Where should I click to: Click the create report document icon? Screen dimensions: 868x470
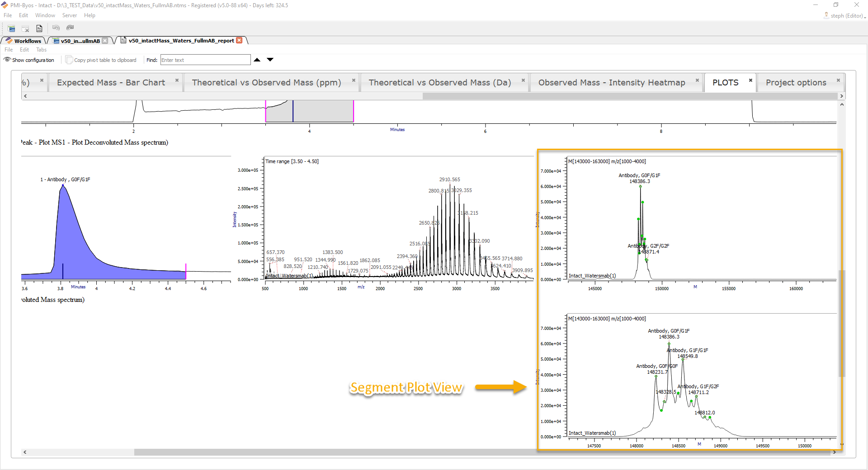[x=39, y=28]
